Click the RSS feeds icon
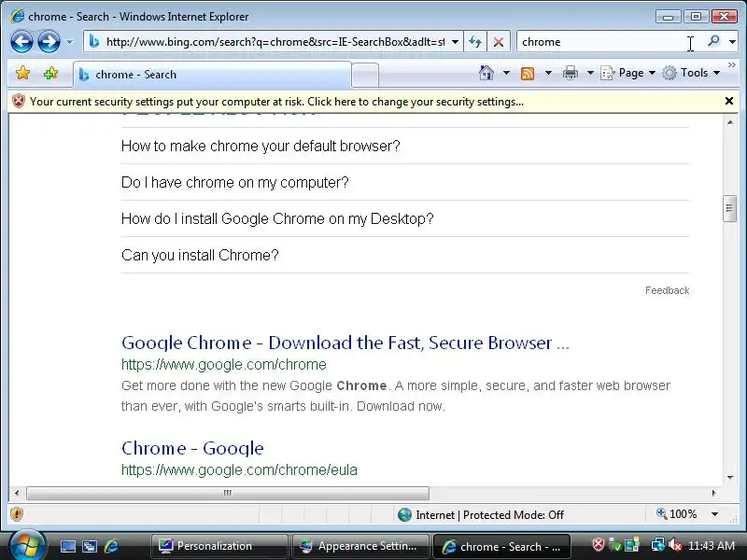The image size is (747, 560). pos(528,74)
